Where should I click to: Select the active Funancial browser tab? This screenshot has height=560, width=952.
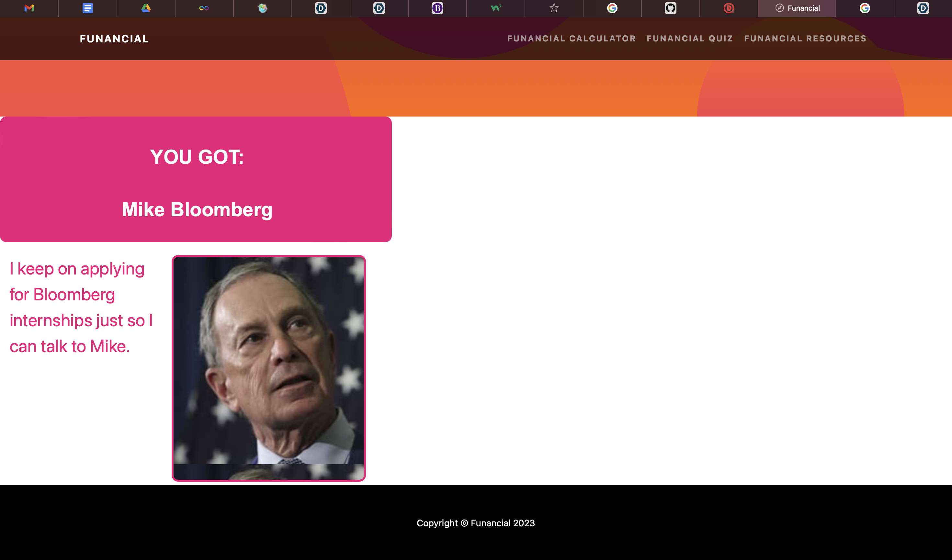tap(797, 8)
